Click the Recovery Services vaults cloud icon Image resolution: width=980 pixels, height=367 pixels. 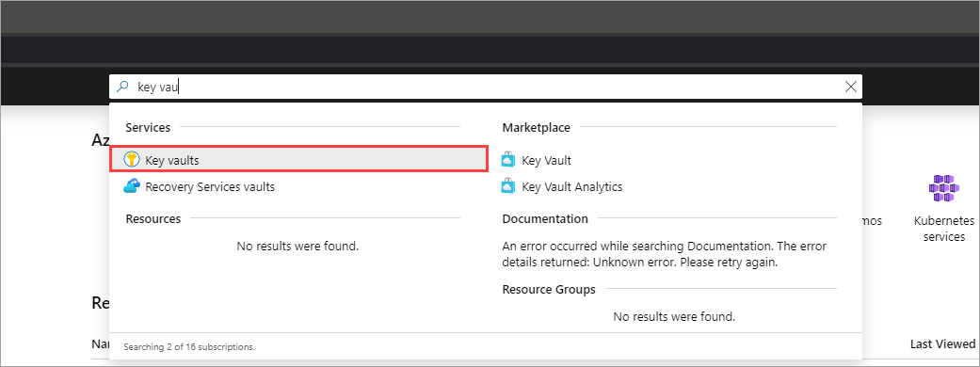click(x=131, y=185)
